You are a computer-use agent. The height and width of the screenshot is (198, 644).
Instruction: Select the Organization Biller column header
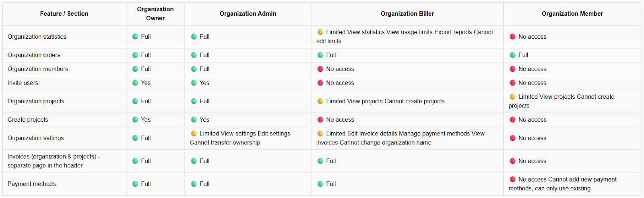[x=407, y=14]
